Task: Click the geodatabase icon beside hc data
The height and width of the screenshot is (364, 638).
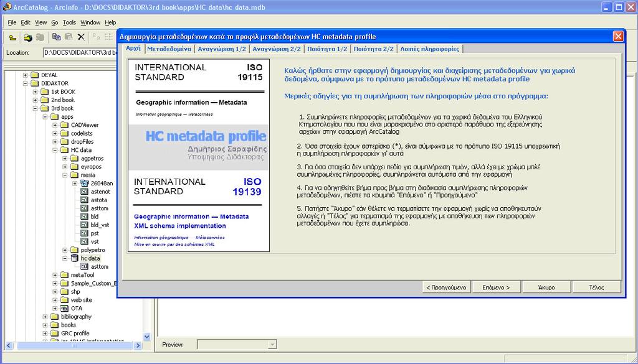Action: click(x=74, y=258)
